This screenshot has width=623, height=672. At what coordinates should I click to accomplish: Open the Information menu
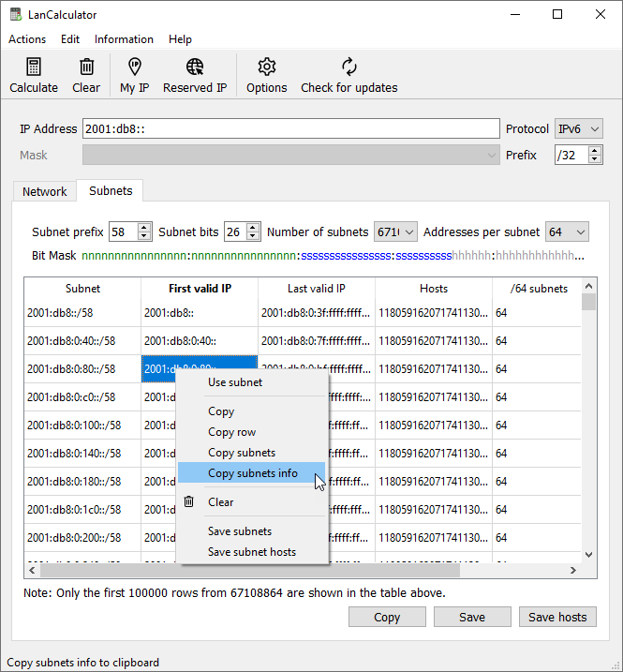tap(124, 39)
